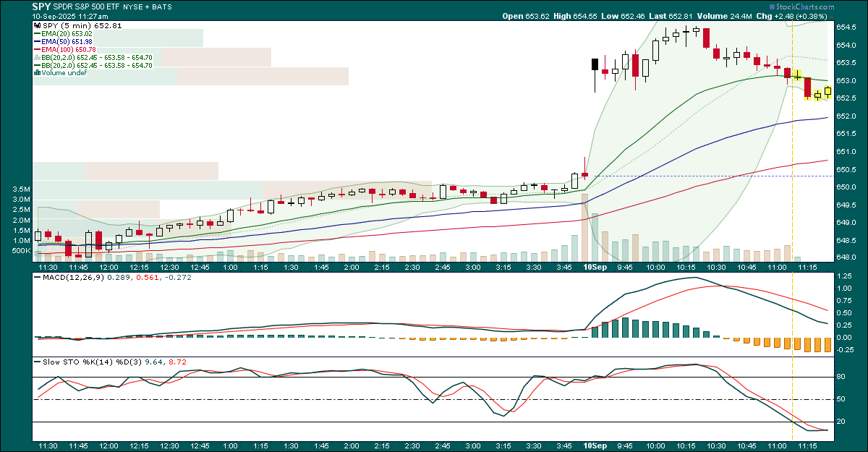This screenshot has height=452, width=868.
Task: Click the "Volume undef" legend entry
Action: point(64,73)
